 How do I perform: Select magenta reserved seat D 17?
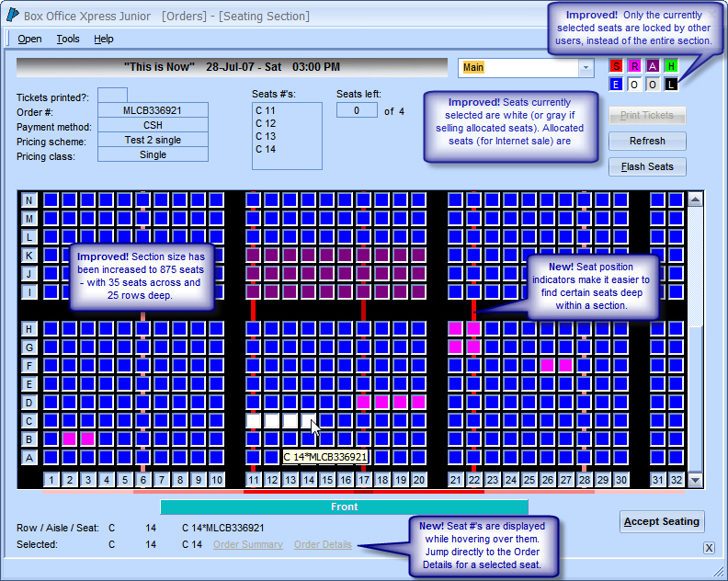(363, 402)
